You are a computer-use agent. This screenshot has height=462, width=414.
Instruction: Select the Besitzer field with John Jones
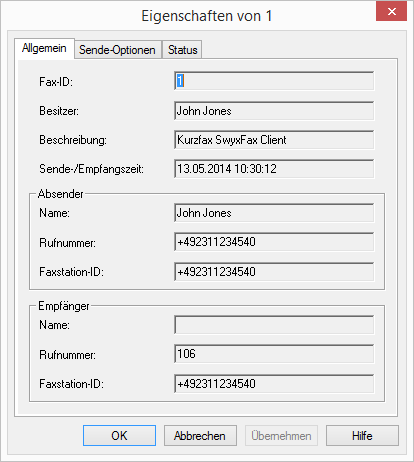pyautogui.click(x=274, y=111)
